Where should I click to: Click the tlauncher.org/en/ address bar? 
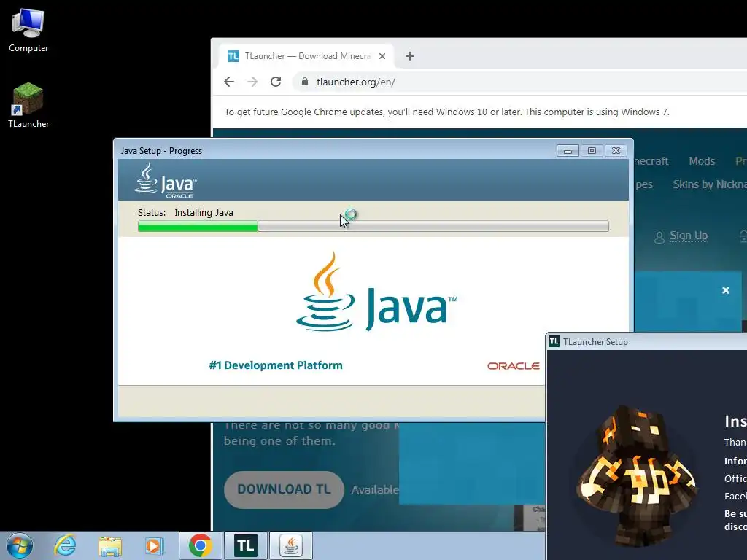coord(519,82)
